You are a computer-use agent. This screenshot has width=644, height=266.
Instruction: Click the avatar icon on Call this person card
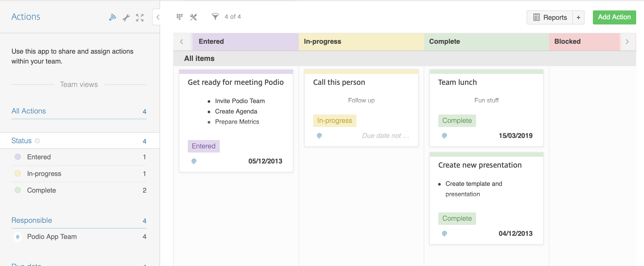click(319, 136)
